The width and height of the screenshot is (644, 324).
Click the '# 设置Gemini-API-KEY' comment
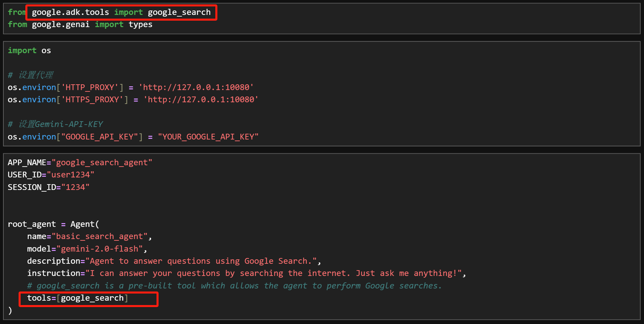tap(55, 124)
